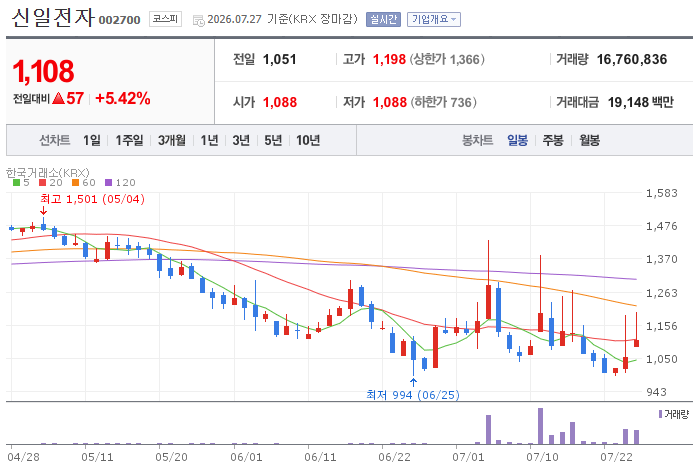
Task: Click the 1,583 price axis label
Action: click(x=661, y=193)
